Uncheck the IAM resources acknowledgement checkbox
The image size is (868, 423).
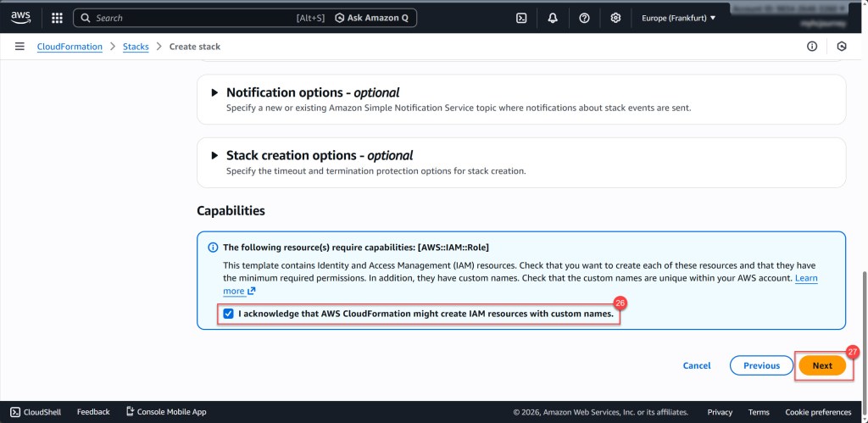[x=228, y=314]
